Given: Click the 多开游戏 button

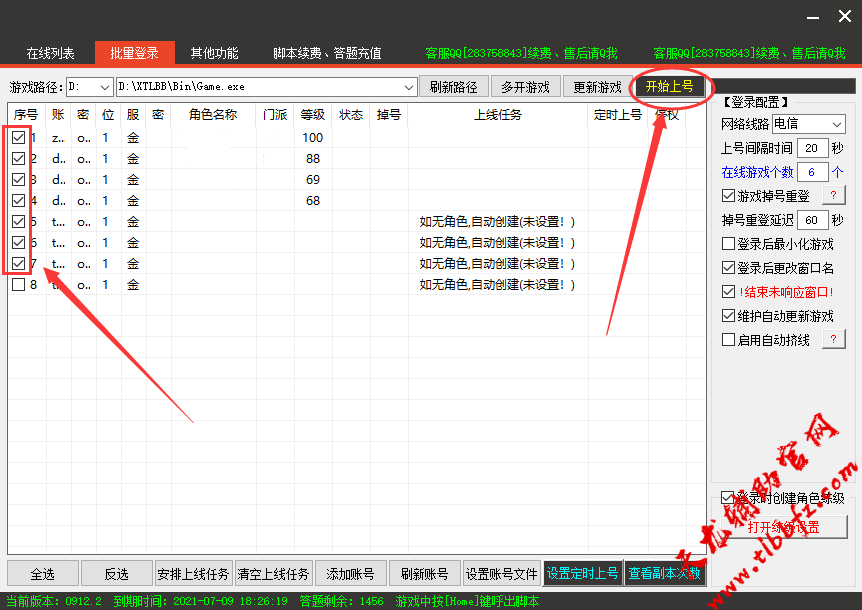Looking at the screenshot, I should click(526, 87).
